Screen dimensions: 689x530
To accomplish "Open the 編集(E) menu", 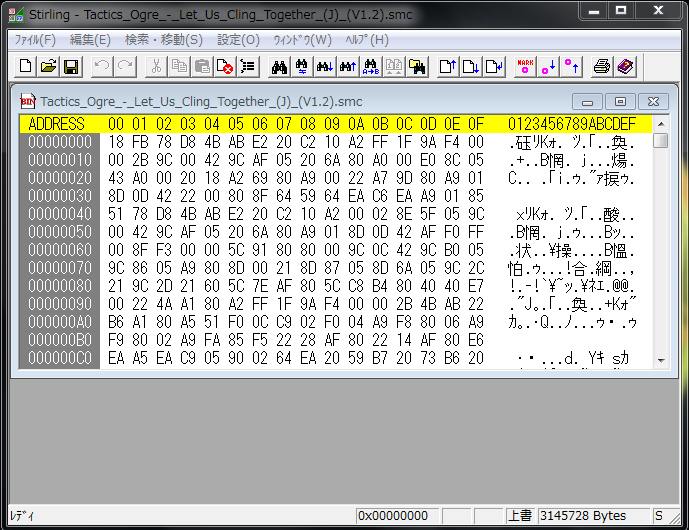I will (x=90, y=40).
